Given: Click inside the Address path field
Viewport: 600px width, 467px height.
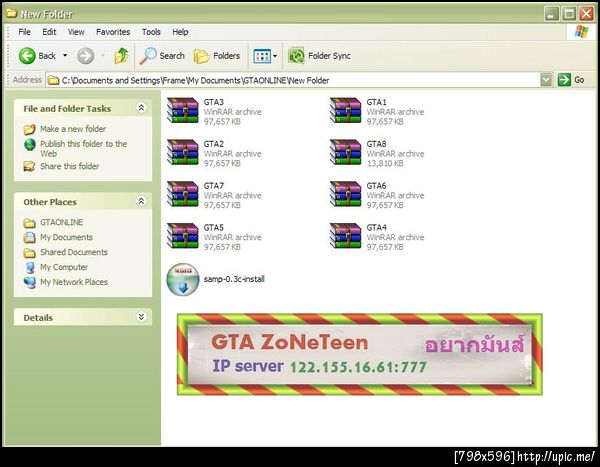Looking at the screenshot, I should pos(293,80).
